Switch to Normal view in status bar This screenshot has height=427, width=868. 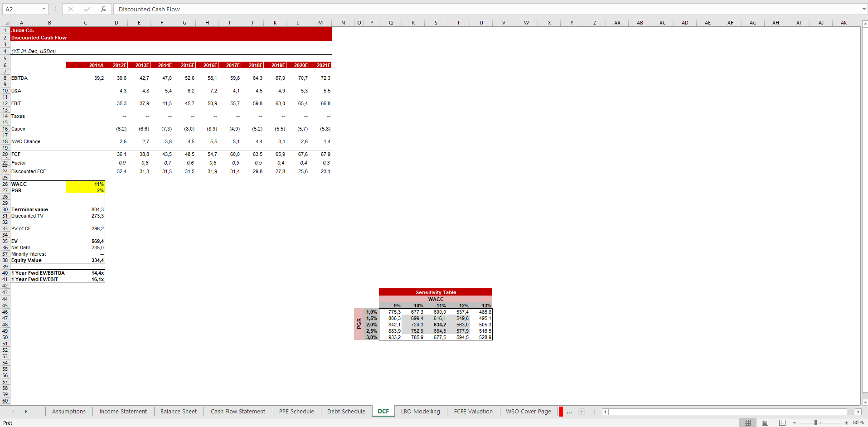[x=748, y=422]
